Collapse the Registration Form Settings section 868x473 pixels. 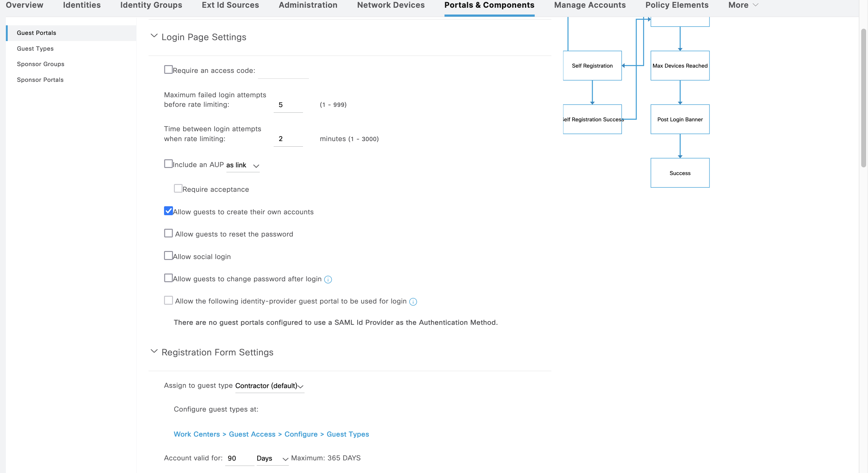point(154,351)
